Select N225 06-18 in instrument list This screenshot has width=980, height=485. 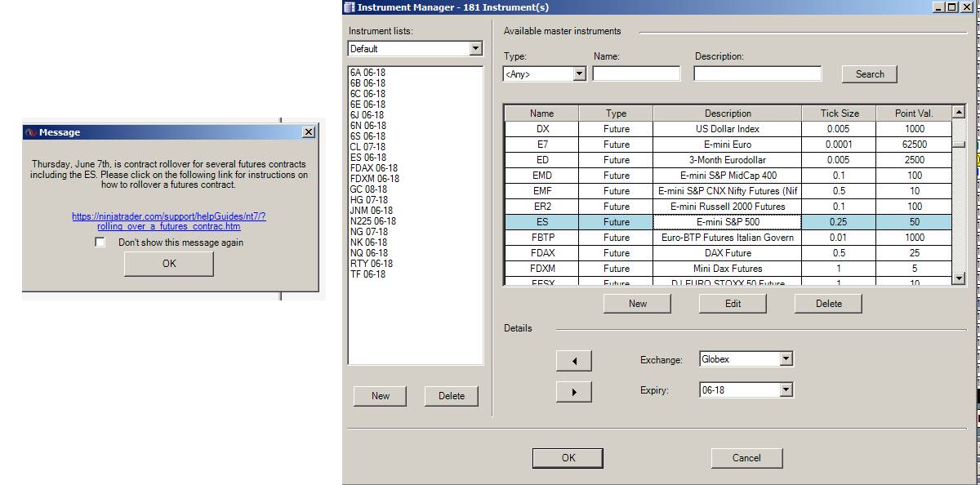[372, 221]
